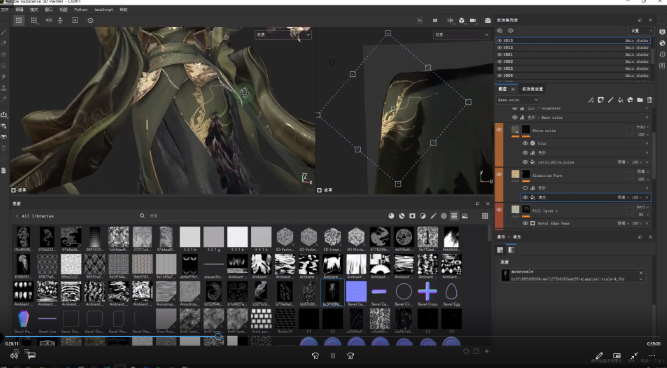This screenshot has width=667, height=368.
Task: Filter assets by materials sphere icon
Action: (x=391, y=216)
